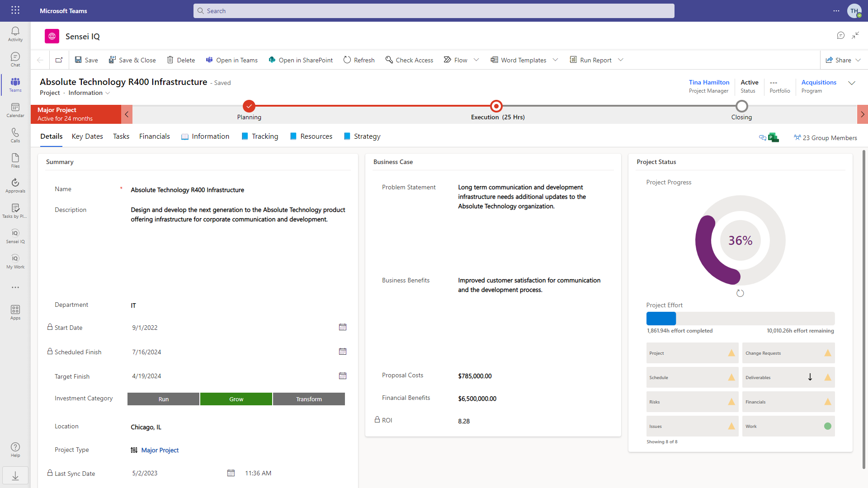Click the Delete button
This screenshot has height=488, width=868.
point(181,60)
